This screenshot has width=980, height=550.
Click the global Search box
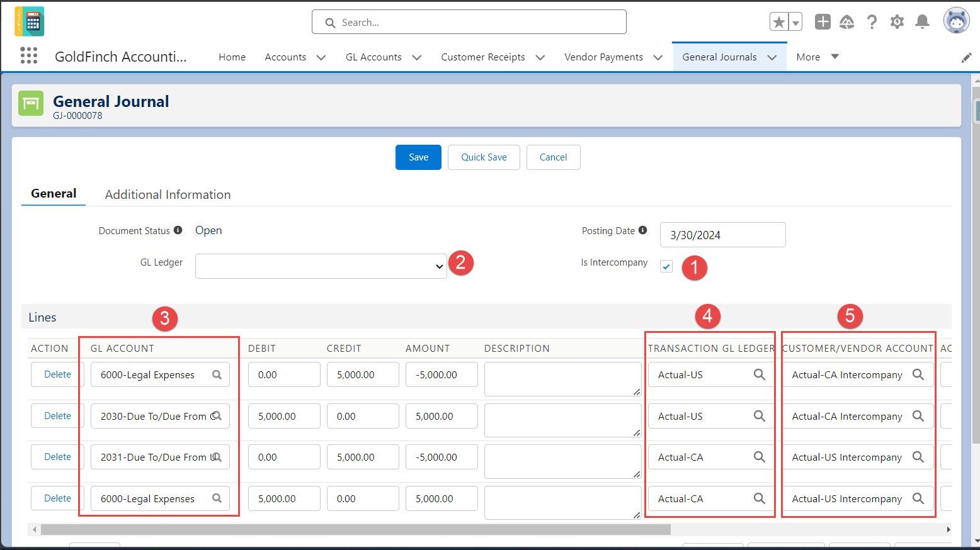click(x=469, y=22)
